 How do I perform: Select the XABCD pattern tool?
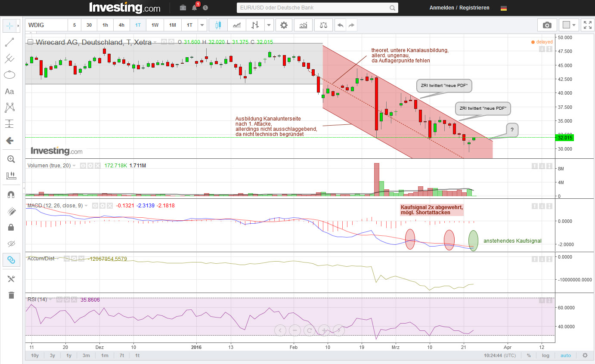[9, 108]
